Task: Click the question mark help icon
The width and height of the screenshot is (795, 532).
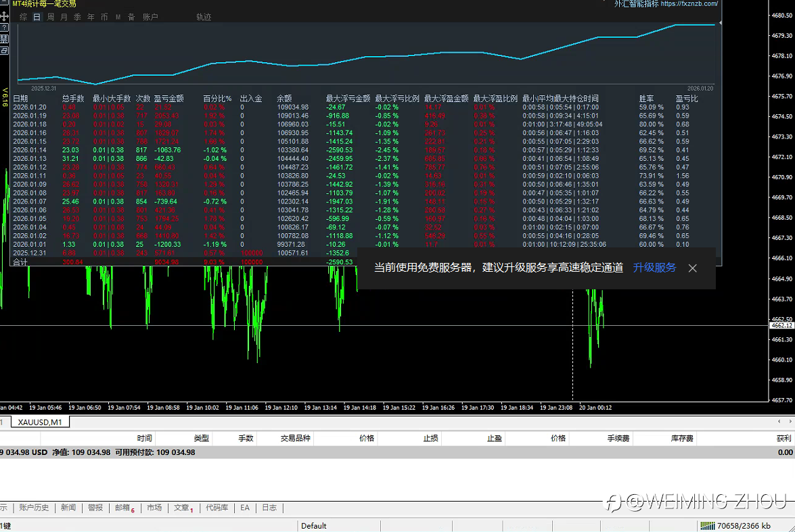Action: pos(4,28)
